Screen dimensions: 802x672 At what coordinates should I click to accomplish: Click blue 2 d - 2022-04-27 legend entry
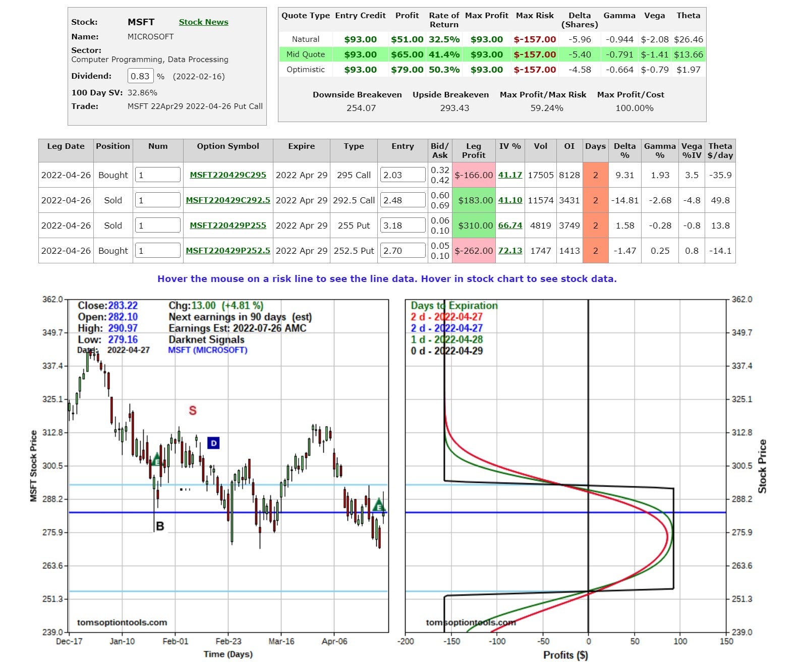point(446,328)
